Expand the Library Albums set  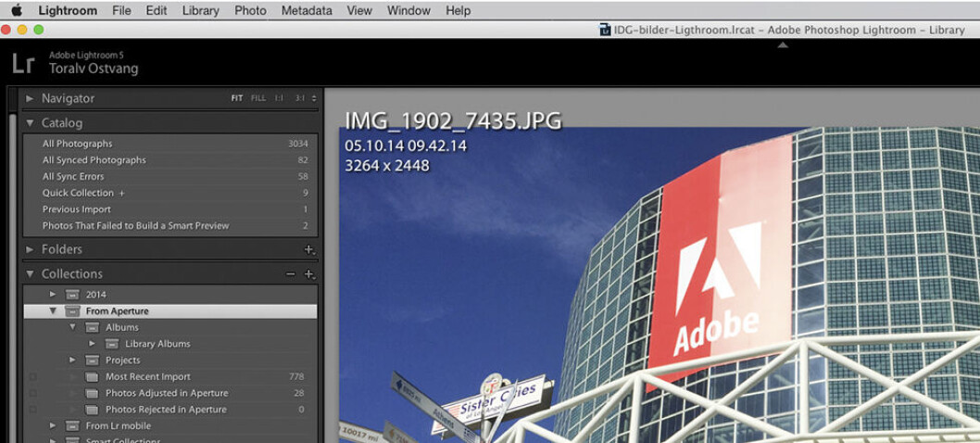point(92,344)
